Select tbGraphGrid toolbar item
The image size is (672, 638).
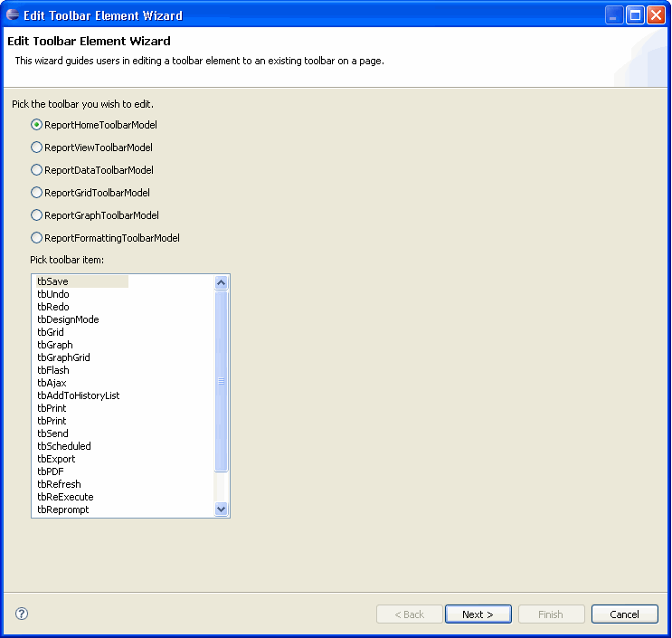pos(63,357)
